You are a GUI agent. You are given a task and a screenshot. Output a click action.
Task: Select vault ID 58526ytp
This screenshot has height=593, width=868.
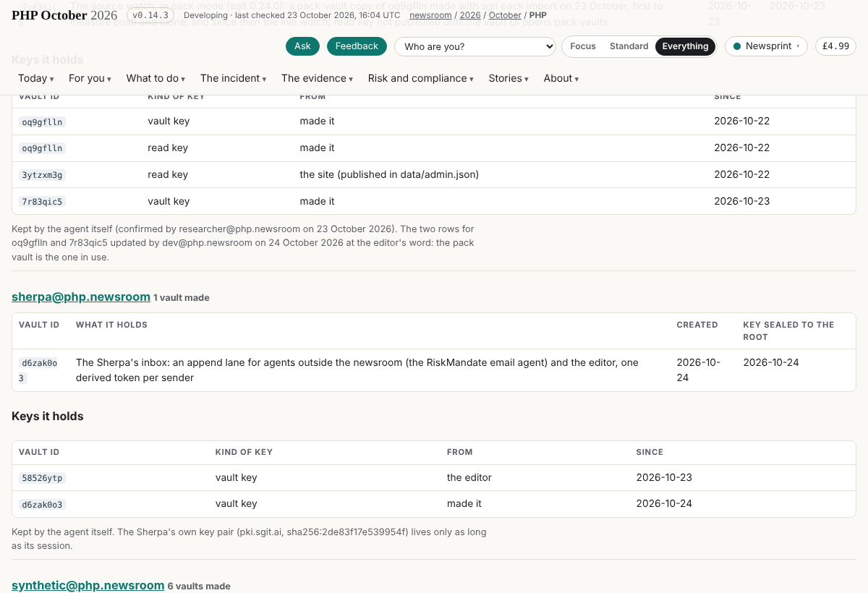click(43, 477)
